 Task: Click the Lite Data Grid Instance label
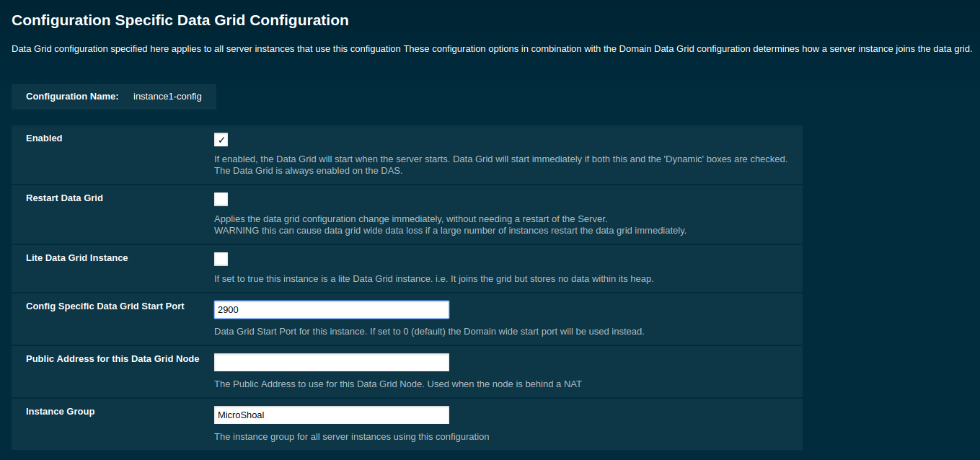pyautogui.click(x=76, y=257)
